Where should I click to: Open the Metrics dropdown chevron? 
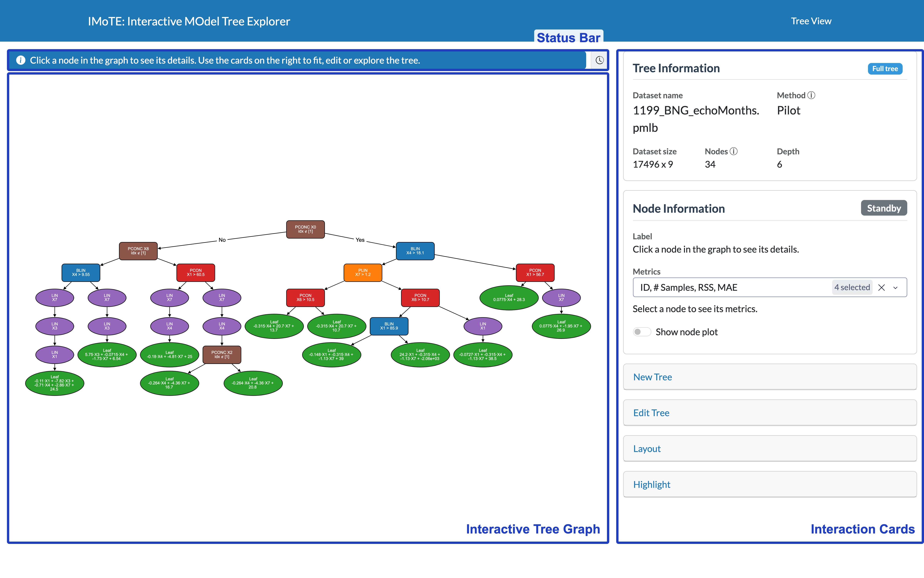point(896,287)
